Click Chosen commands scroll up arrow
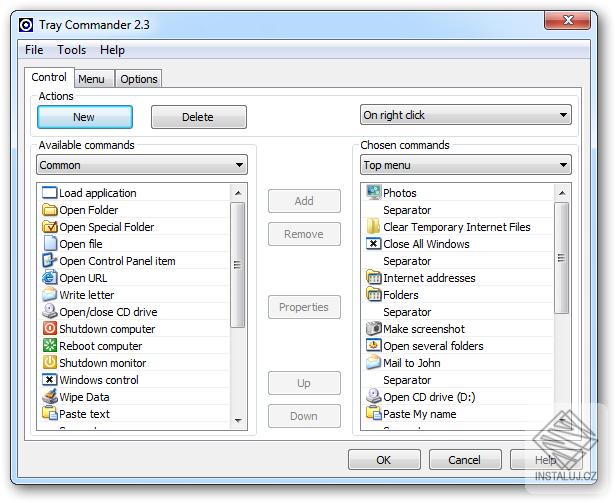The width and height of the screenshot is (616, 503). click(562, 193)
